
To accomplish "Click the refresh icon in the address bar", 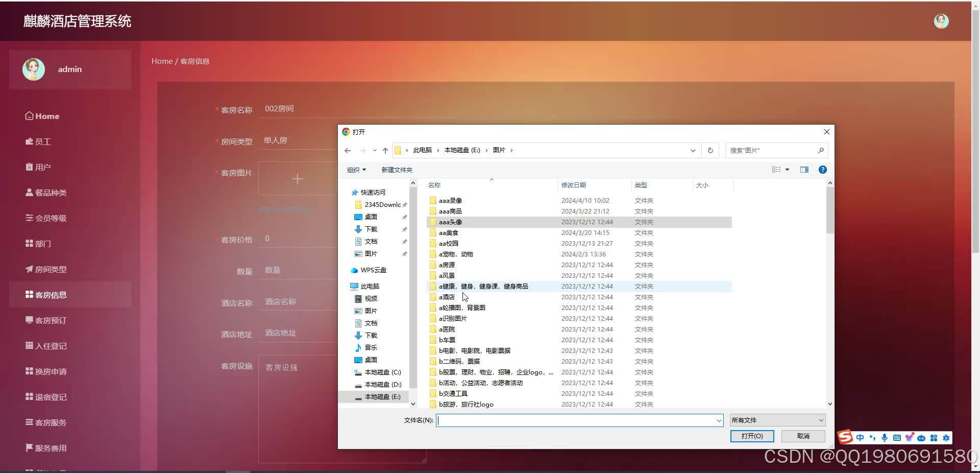I will coord(710,150).
